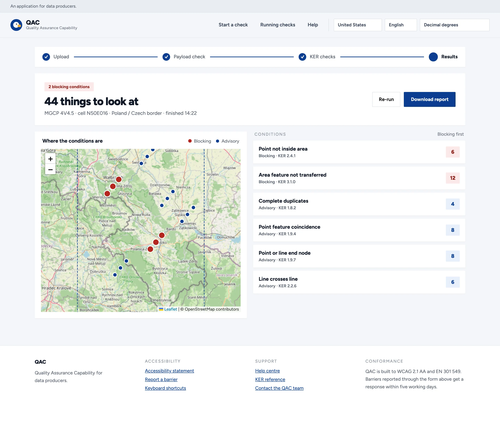Click the blue Advisory legend swatch
Viewport: 500px width, 448px height.
218,141
